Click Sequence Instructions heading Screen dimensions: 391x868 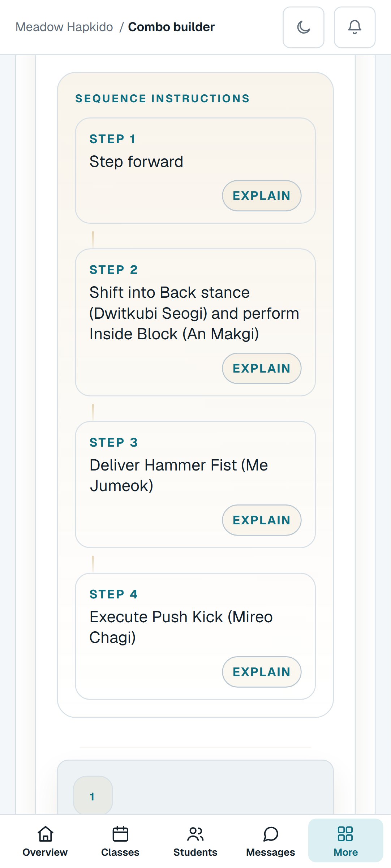click(163, 99)
